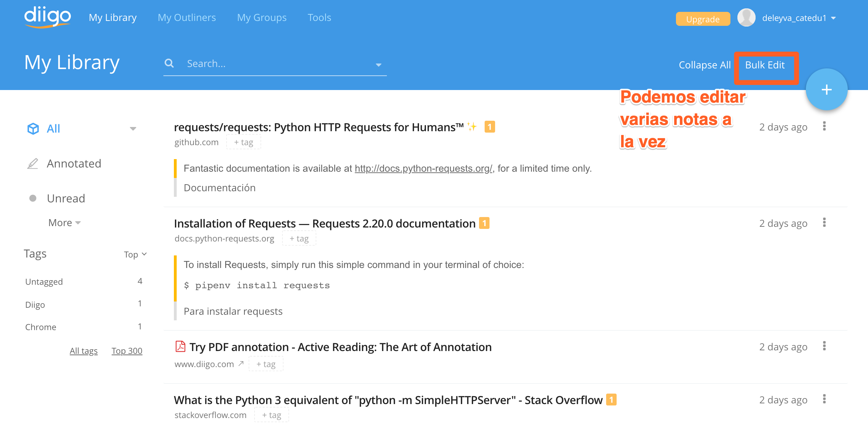
Task: Expand the More sidebar options
Action: click(64, 223)
